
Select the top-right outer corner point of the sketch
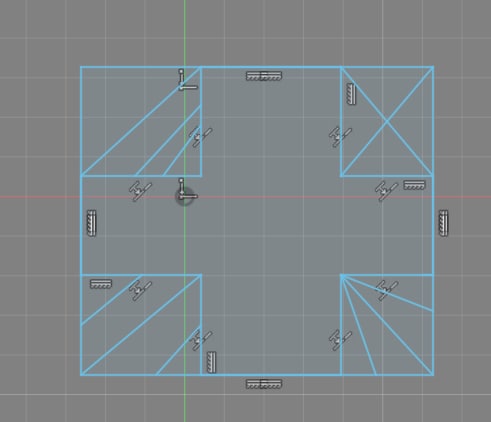pyautogui.click(x=433, y=67)
